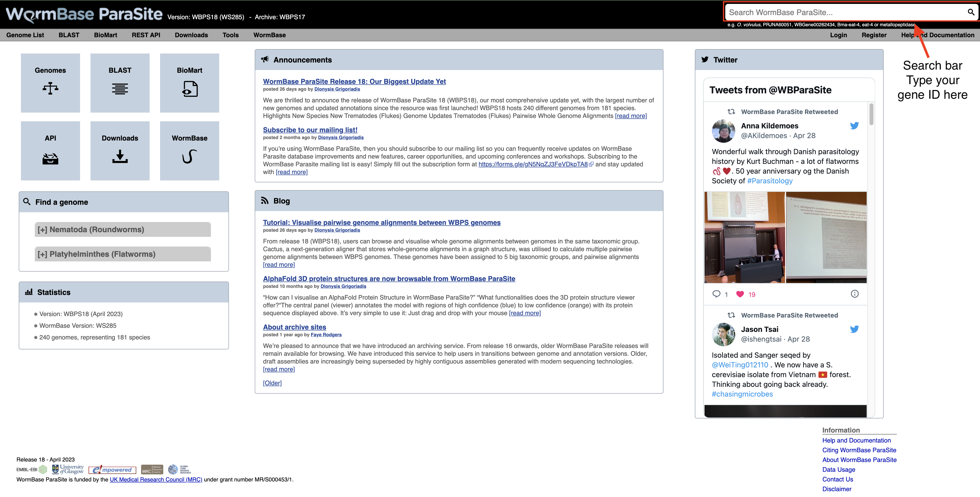Open the Genomes tile icon
This screenshot has height=497, width=980.
tap(50, 88)
